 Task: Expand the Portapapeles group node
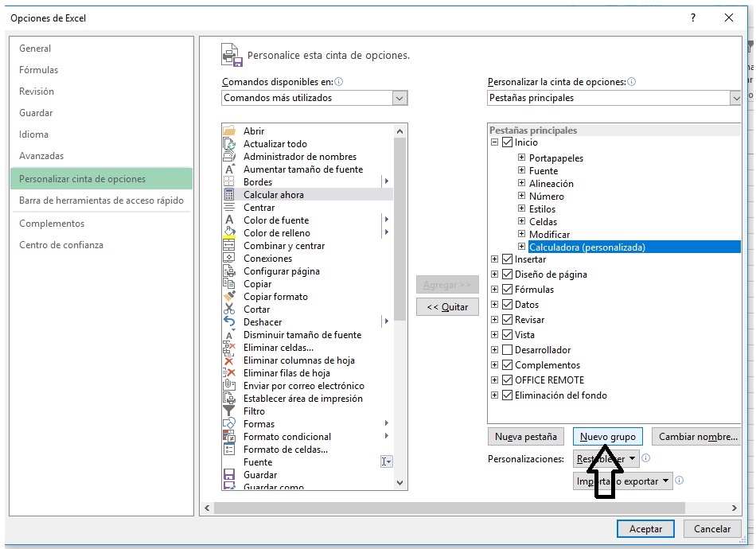pos(522,158)
